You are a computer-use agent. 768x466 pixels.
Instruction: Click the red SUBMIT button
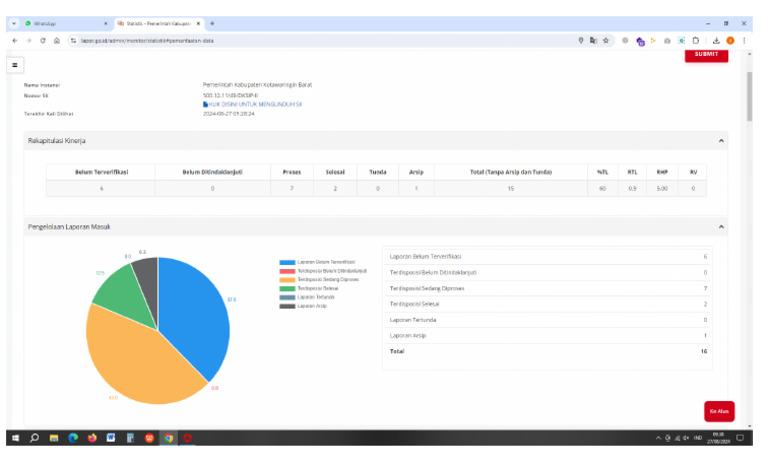point(706,54)
